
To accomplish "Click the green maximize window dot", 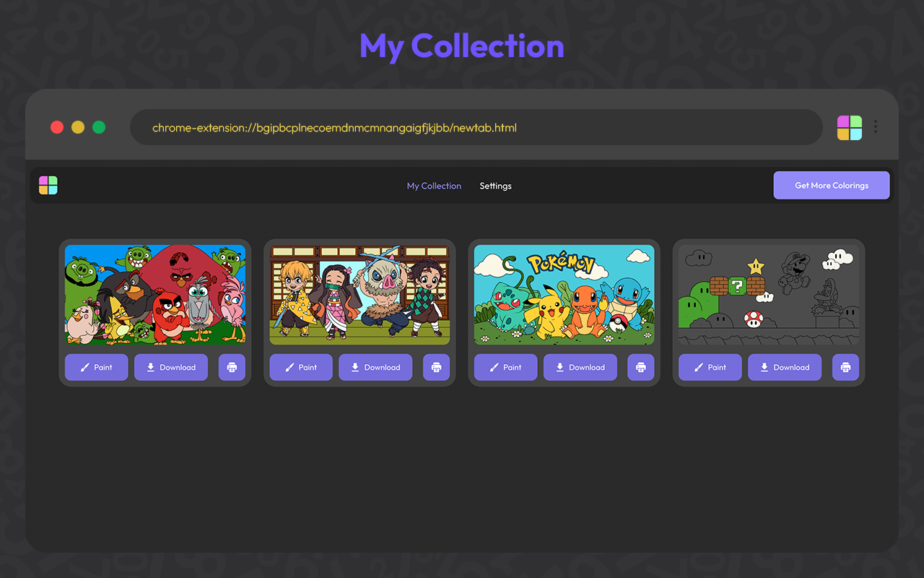I will (99, 127).
